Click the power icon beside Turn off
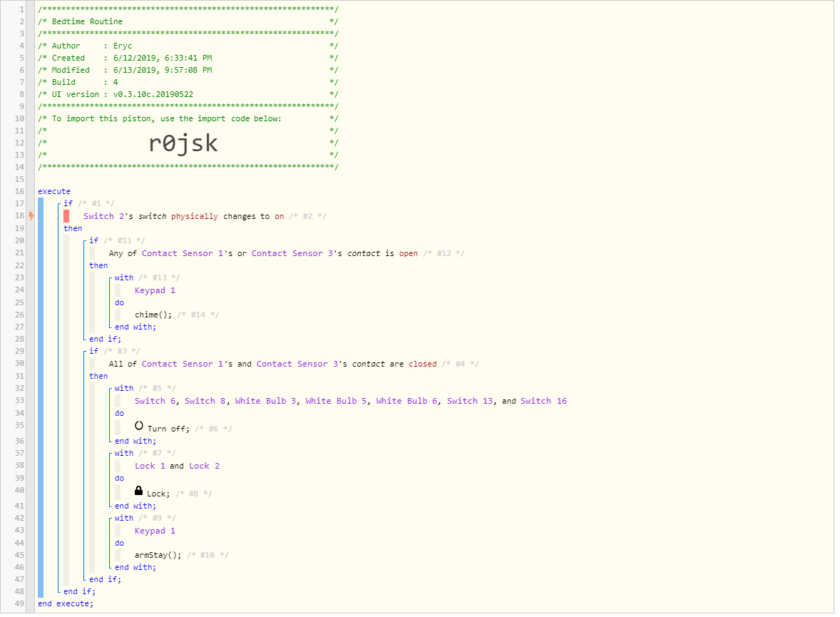 point(139,426)
